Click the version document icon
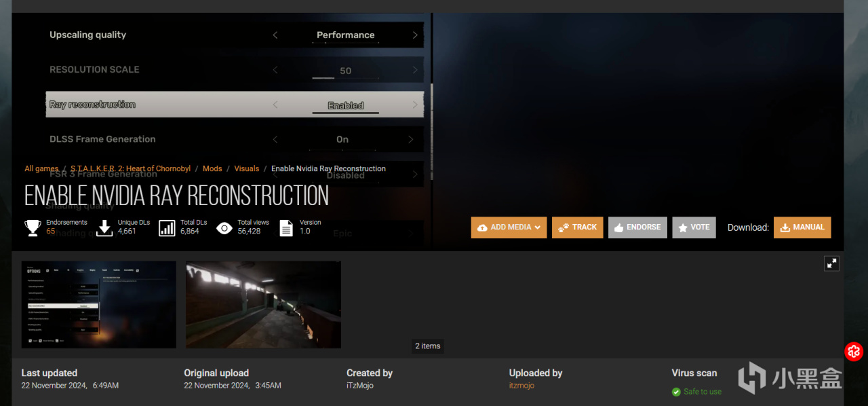The image size is (868, 406). pos(286,227)
